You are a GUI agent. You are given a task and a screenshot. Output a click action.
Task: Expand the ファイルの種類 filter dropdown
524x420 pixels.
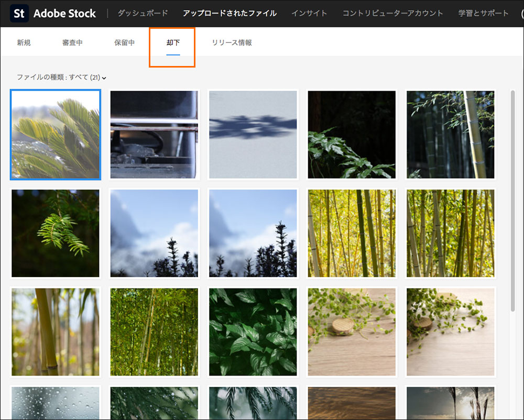click(61, 78)
